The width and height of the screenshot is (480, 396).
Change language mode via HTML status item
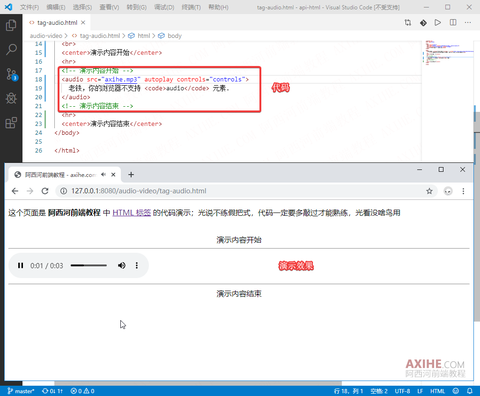[x=437, y=391]
